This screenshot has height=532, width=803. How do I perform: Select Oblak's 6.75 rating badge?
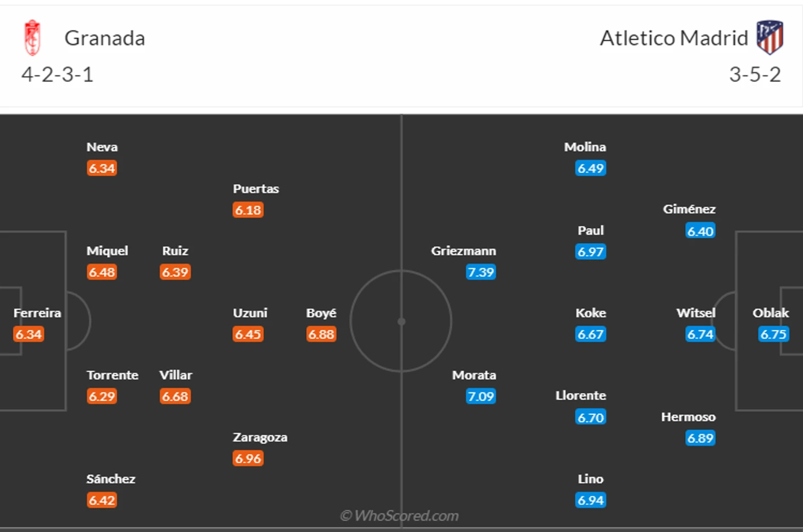coord(773,334)
